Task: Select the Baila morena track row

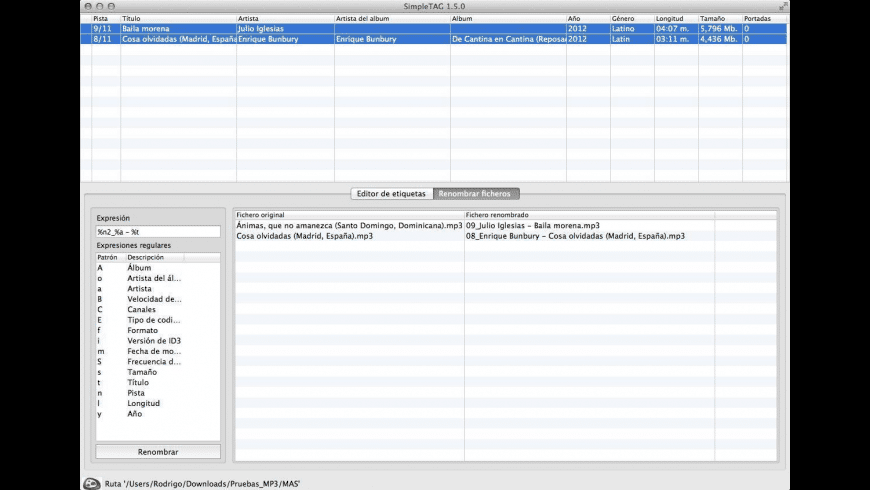Action: click(x=434, y=28)
